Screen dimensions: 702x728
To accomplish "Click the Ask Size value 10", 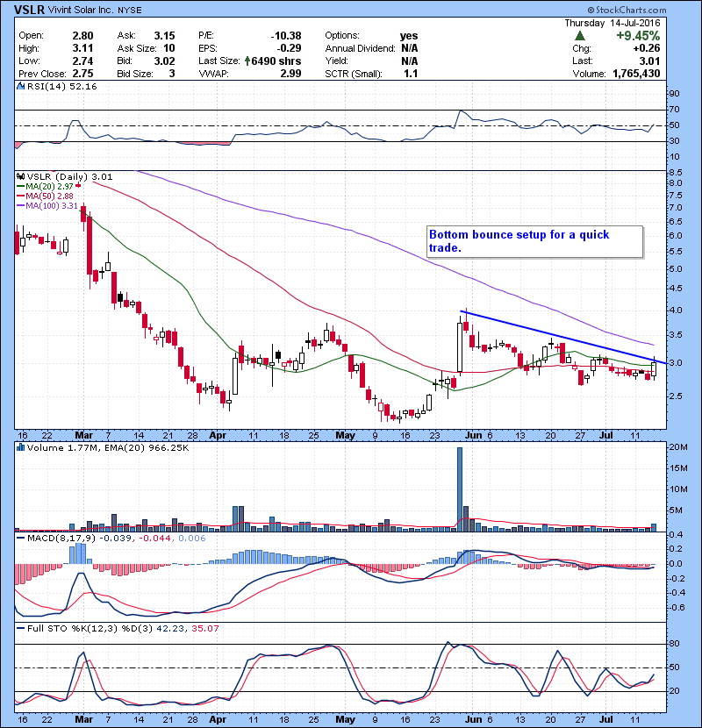I will [x=169, y=48].
